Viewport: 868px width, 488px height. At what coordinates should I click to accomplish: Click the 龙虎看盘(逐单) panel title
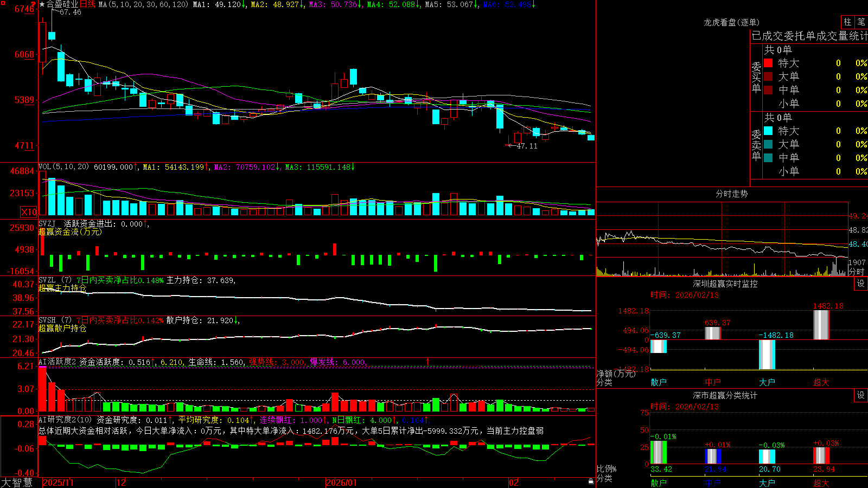pyautogui.click(x=732, y=22)
